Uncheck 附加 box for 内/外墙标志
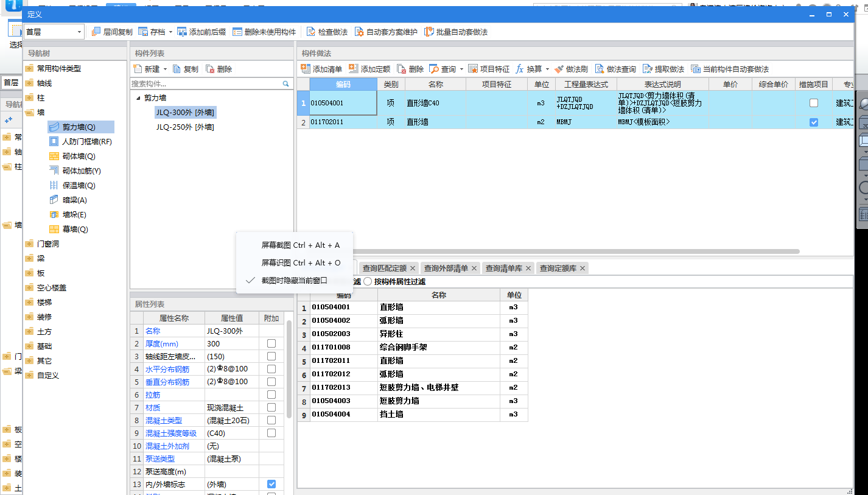Screen dimensions: 868x495 click(271, 484)
